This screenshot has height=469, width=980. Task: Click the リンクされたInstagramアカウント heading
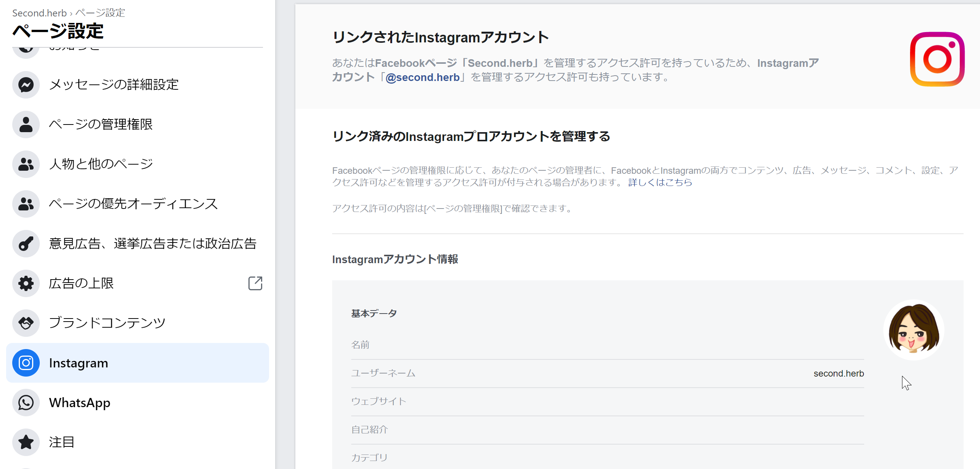click(441, 37)
